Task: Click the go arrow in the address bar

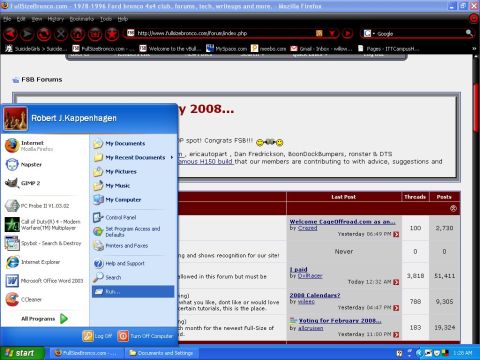Action: coord(347,33)
